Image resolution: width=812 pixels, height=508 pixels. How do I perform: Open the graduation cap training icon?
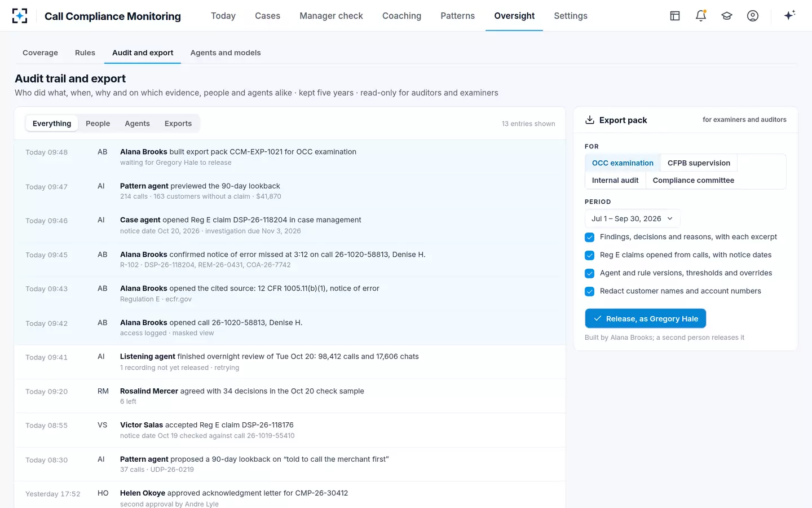[727, 16]
